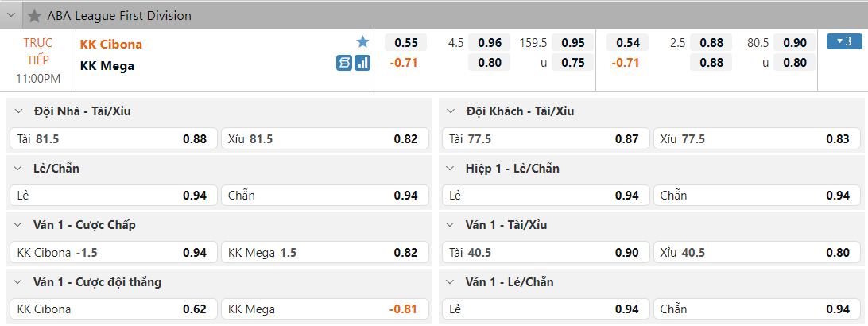Open the live score tracker icon
Viewport: 868px width, 326px height.
click(x=344, y=63)
